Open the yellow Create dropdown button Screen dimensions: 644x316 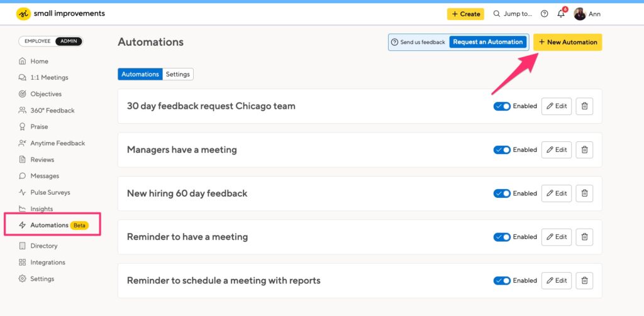[x=465, y=14]
